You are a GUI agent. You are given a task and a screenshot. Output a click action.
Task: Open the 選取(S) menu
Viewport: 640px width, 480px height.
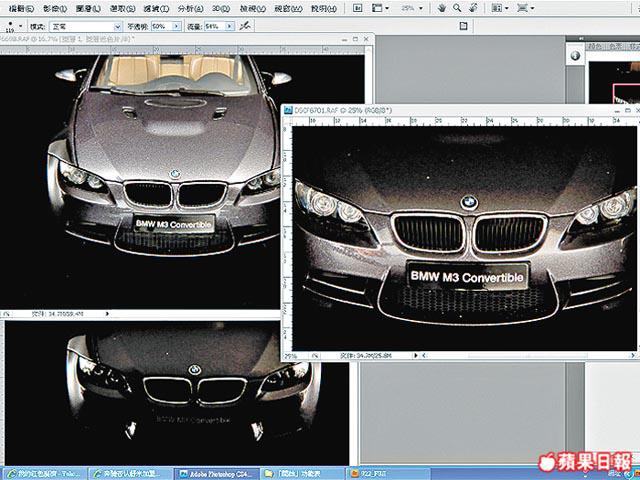[x=122, y=8]
